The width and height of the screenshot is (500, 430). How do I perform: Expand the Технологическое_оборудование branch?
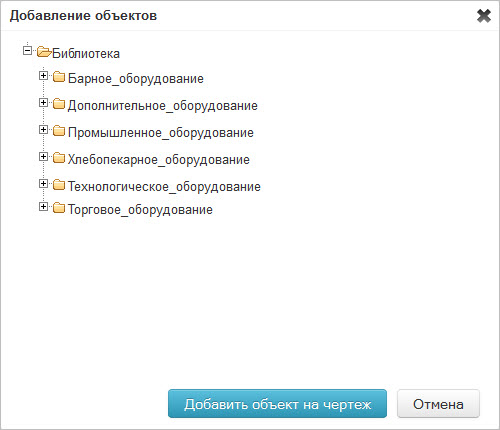pyautogui.click(x=43, y=184)
